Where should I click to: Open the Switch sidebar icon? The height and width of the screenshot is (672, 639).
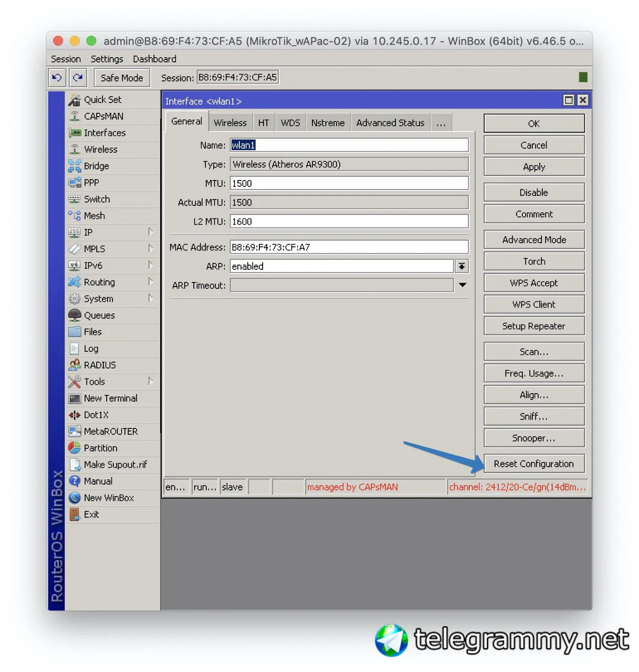pos(75,199)
